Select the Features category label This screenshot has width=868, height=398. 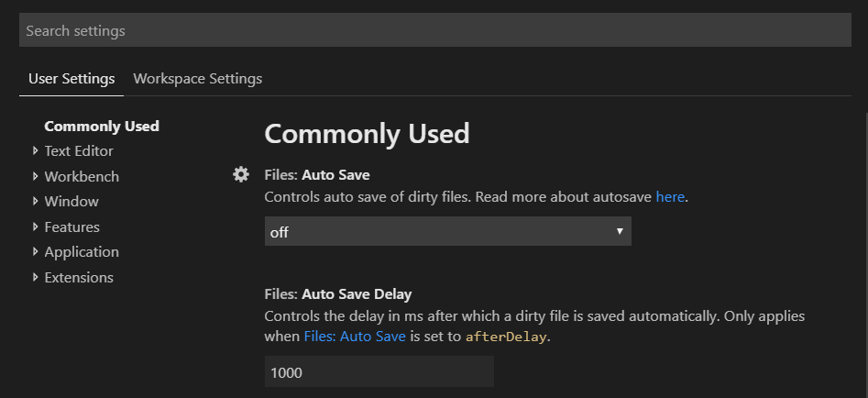(72, 227)
